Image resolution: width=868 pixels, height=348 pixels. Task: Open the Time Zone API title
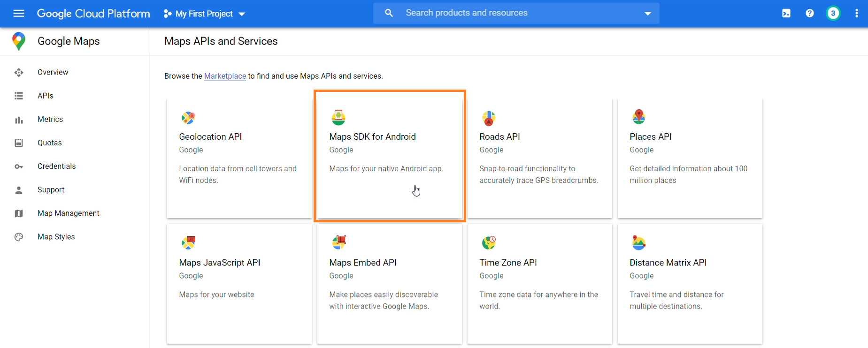point(508,263)
